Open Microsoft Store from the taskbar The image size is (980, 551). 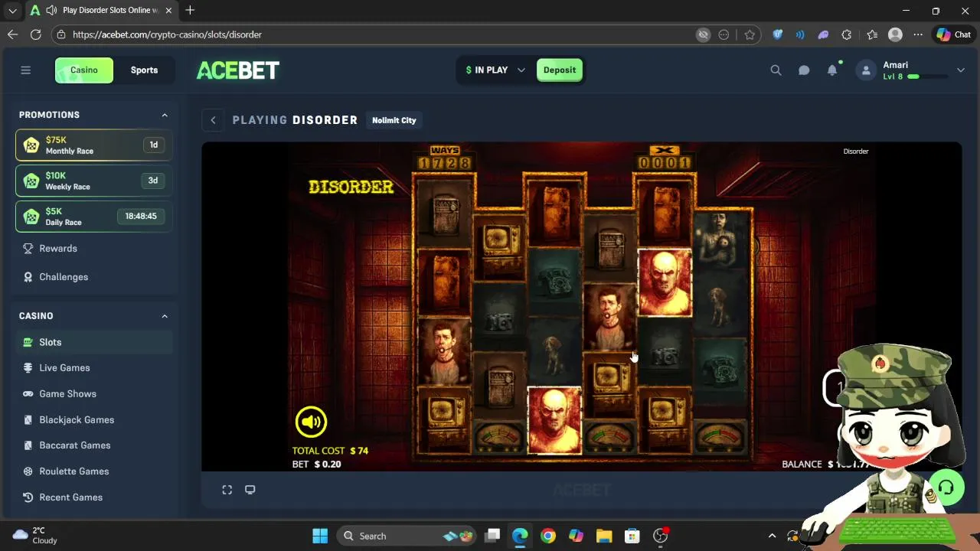point(632,536)
